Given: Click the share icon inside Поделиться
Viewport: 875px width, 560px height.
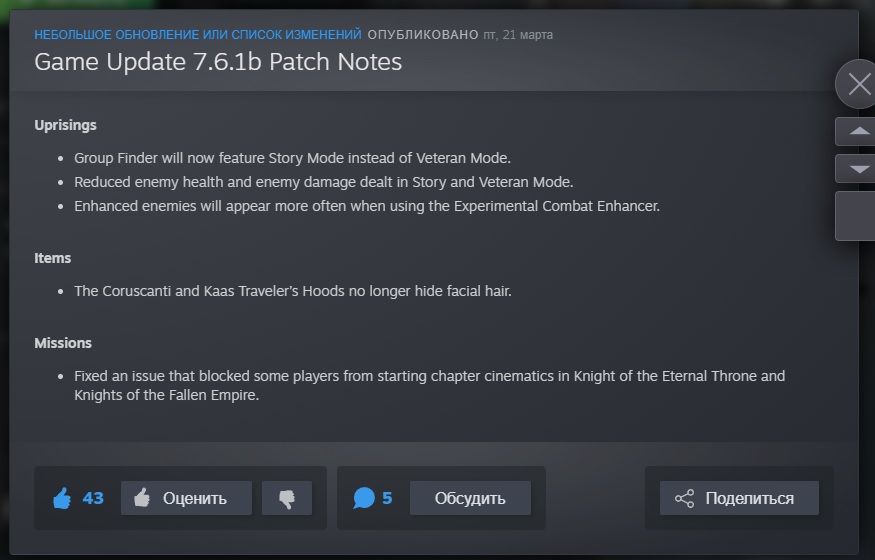Looking at the screenshot, I should pyautogui.click(x=684, y=498).
